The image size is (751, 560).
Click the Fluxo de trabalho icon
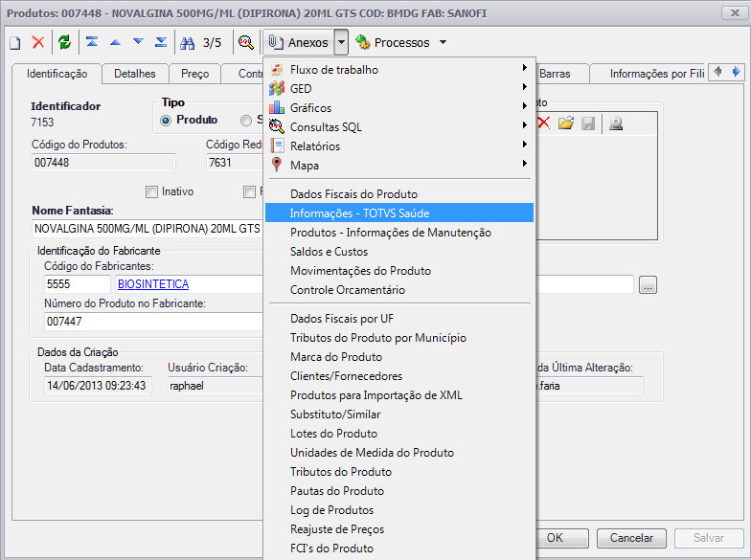pyautogui.click(x=277, y=70)
